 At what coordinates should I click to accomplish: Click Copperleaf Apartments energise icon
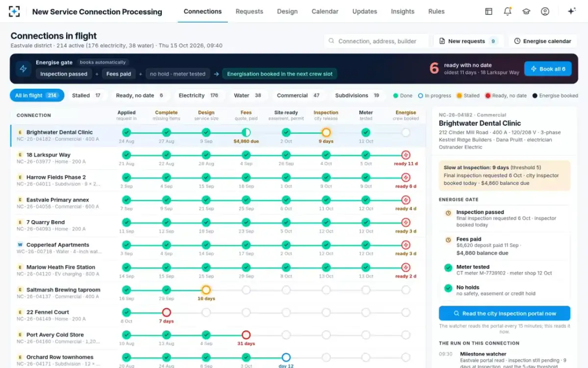pyautogui.click(x=406, y=245)
